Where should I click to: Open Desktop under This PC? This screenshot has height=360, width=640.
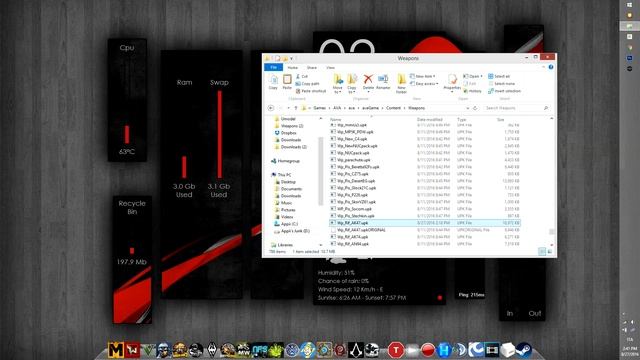tap(285, 182)
